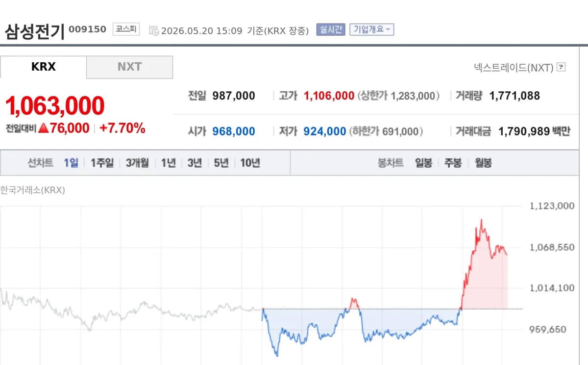Click the 코스피 market badge
588x365 pixels.
click(126, 29)
